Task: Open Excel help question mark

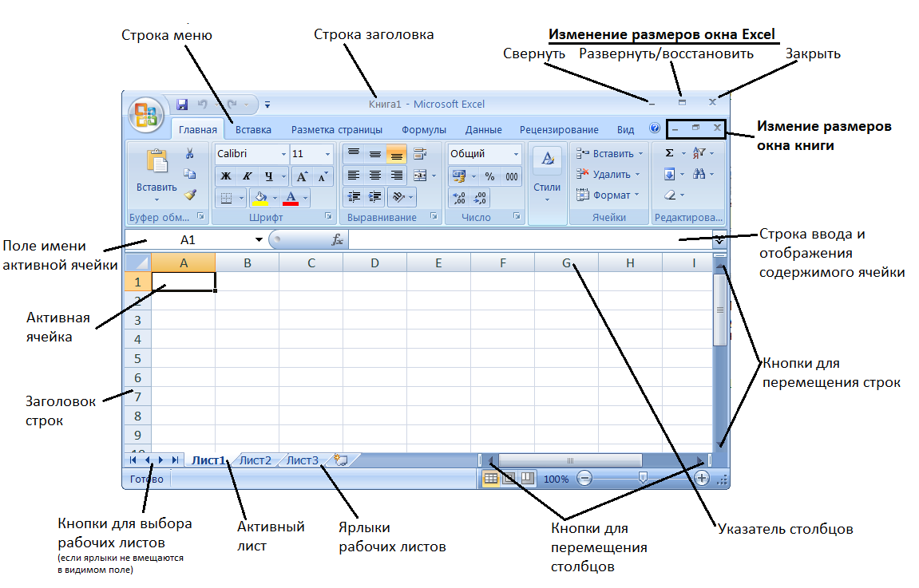Action: coord(655,128)
